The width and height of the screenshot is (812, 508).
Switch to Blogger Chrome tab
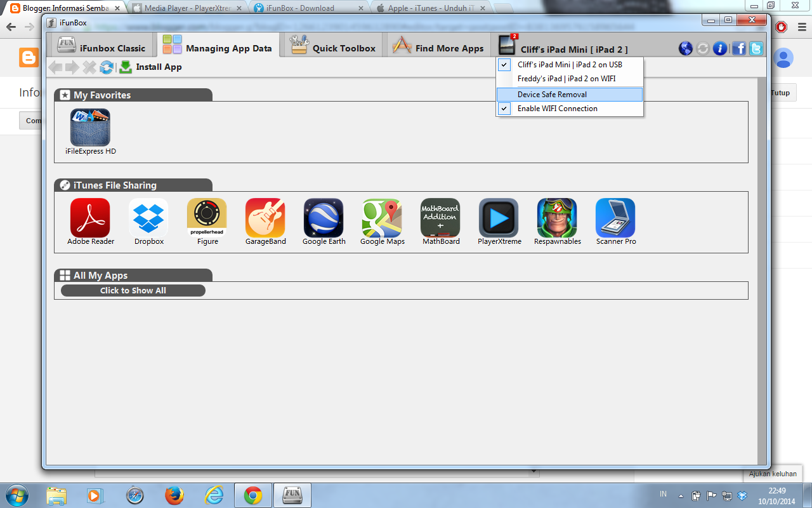[65, 9]
